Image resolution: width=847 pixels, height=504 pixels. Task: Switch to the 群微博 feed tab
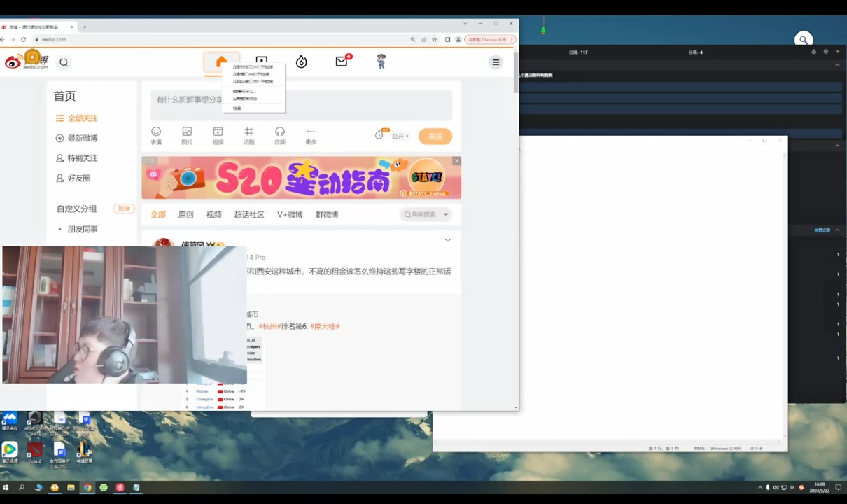[327, 214]
